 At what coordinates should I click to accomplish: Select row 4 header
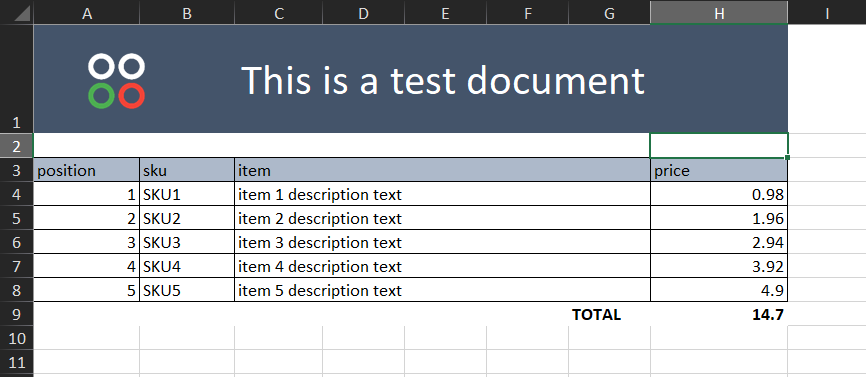[17, 194]
